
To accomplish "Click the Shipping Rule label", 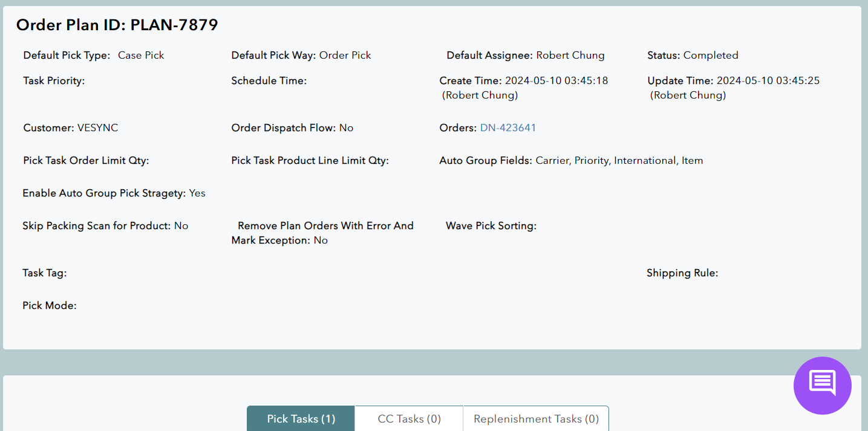I will (x=682, y=273).
